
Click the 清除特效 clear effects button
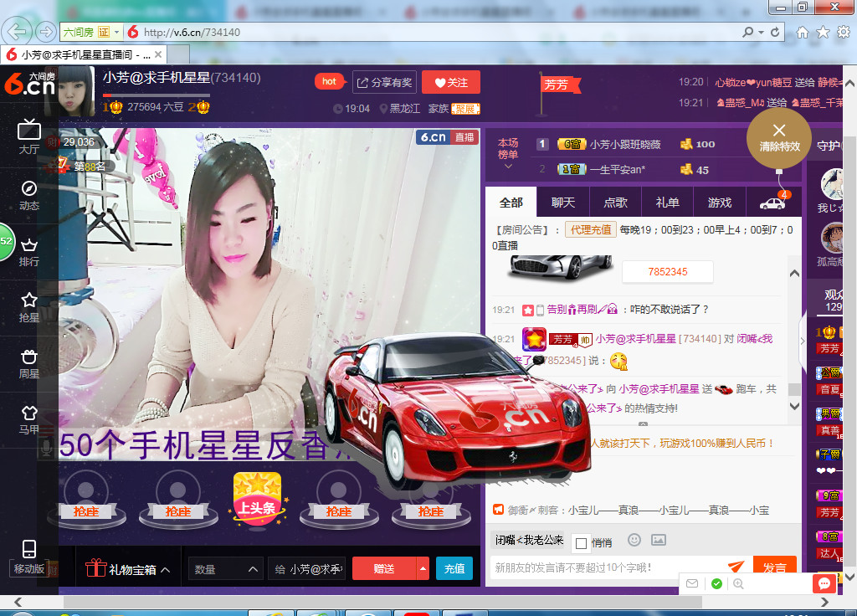(x=779, y=138)
